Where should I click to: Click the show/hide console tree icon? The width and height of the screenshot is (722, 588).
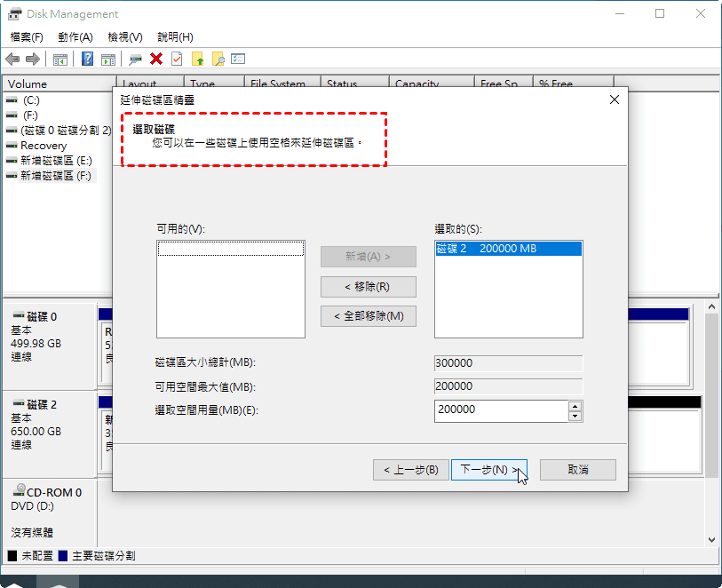tap(60, 60)
